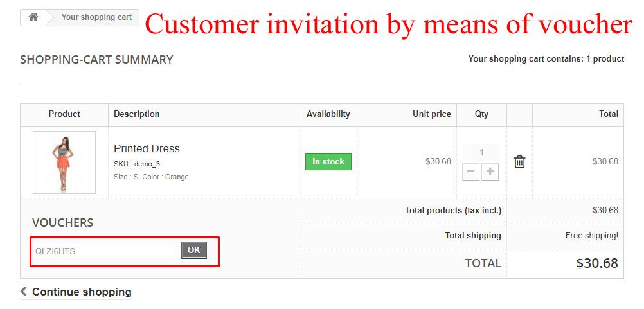Click the In stock availability badge
Viewport: 644px width, 309px height.
coord(328,162)
